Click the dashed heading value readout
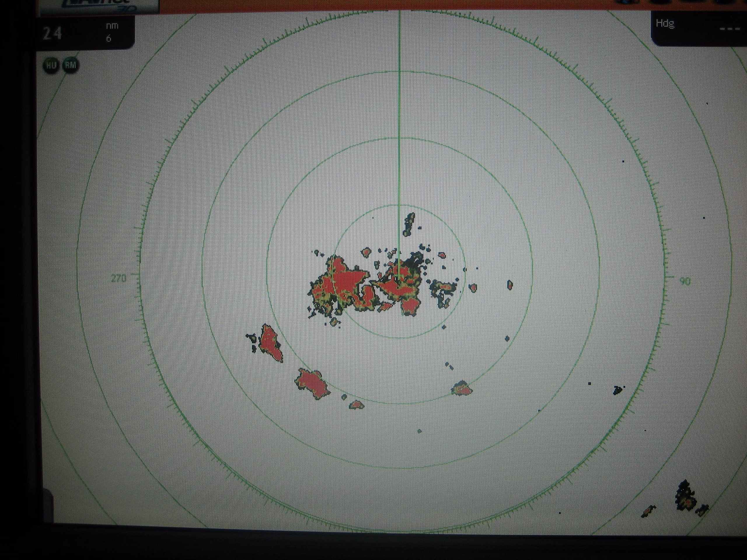This screenshot has height=560, width=747. click(x=730, y=29)
